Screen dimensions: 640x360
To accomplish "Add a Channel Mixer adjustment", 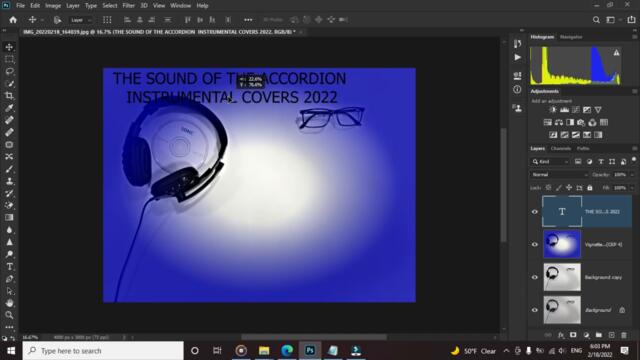I will pos(593,122).
